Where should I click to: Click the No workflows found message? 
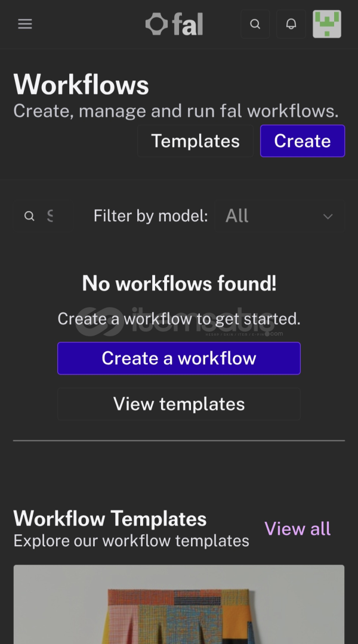pos(179,283)
